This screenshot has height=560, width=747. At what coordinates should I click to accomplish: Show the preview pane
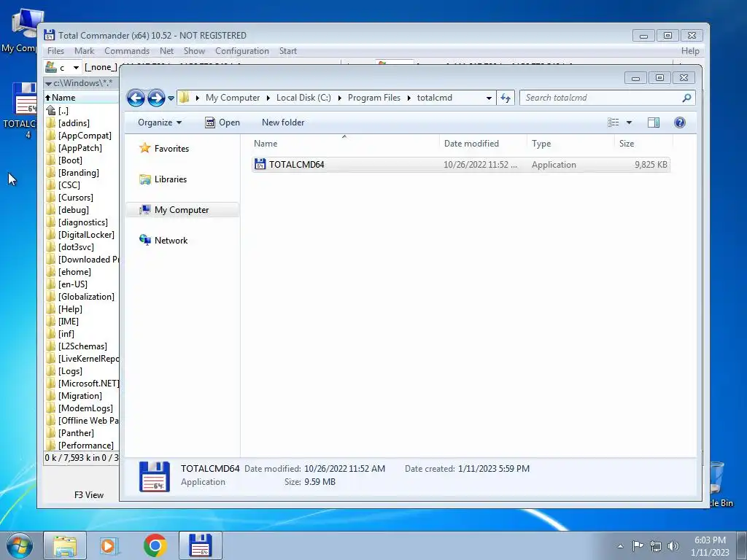pyautogui.click(x=654, y=122)
